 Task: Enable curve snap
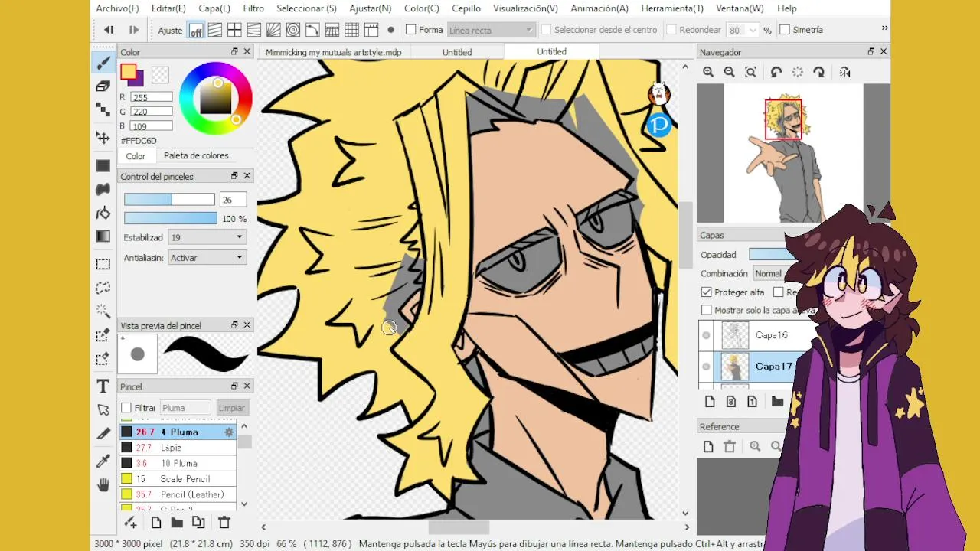[312, 31]
